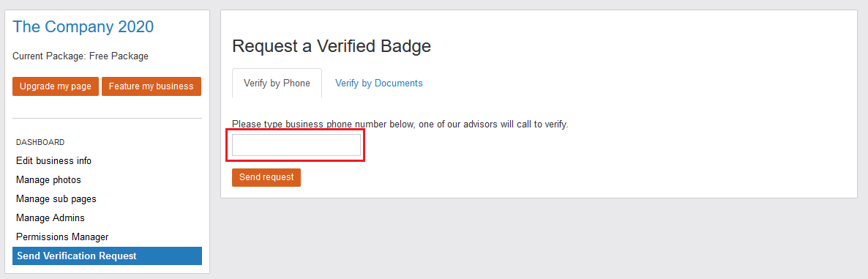Viewport: 868px width, 279px height.
Task: Click the Upgrade my page button
Action: click(56, 86)
